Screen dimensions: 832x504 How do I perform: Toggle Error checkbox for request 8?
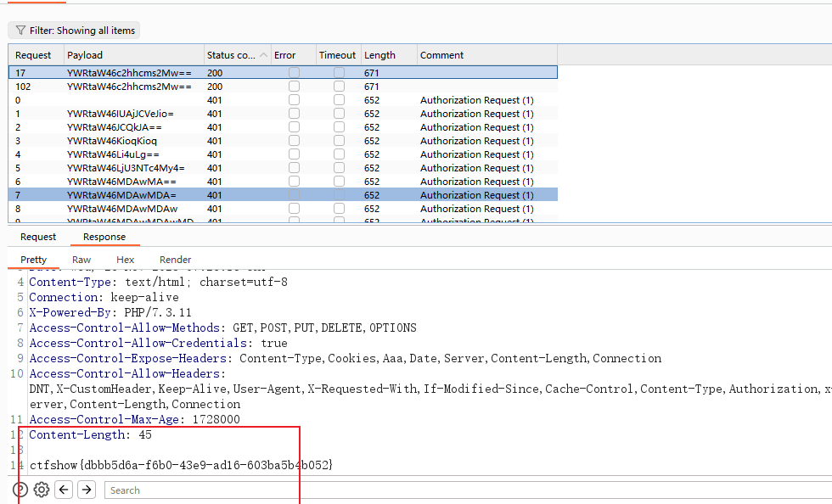(x=294, y=209)
